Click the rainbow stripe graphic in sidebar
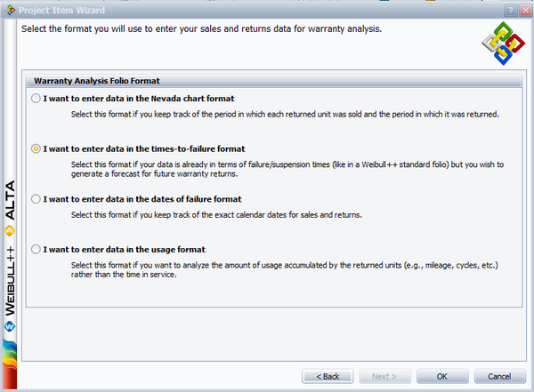 [10, 364]
